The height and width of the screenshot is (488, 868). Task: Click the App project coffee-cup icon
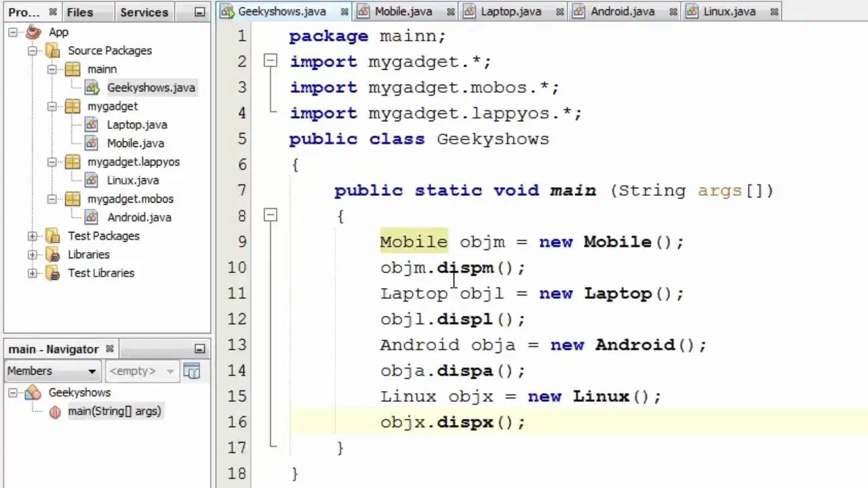pos(33,32)
